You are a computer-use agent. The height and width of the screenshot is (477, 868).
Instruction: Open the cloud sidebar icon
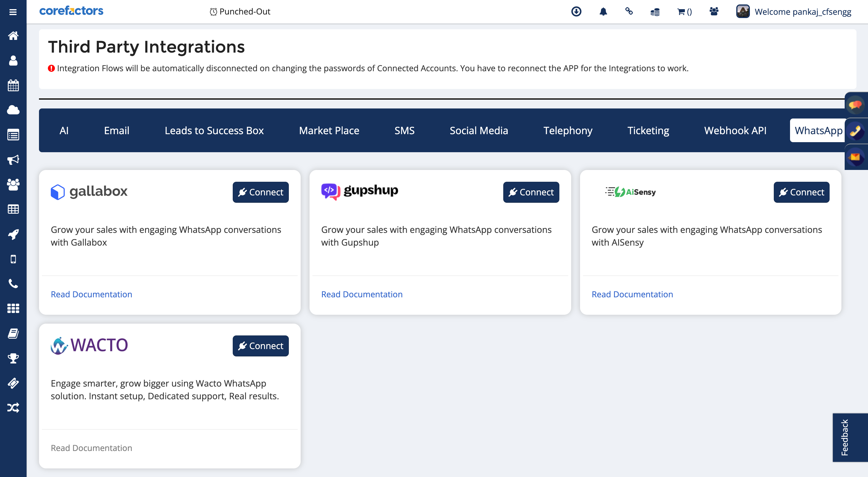point(13,110)
